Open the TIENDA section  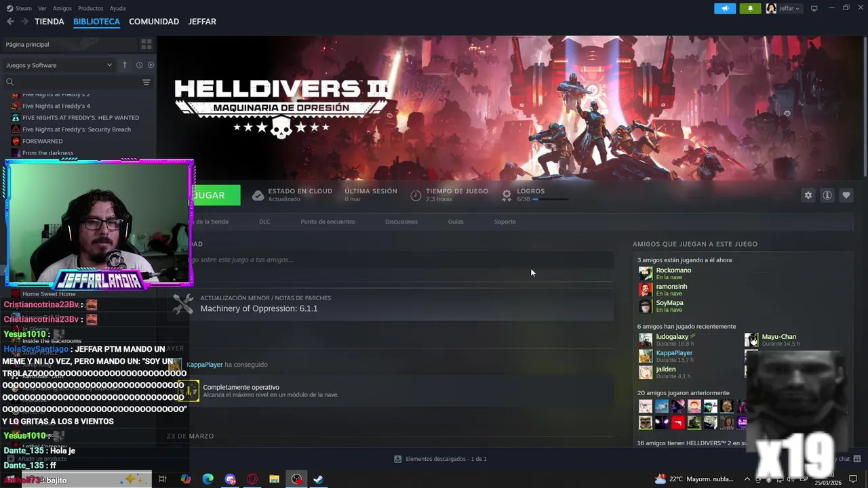(x=50, y=22)
